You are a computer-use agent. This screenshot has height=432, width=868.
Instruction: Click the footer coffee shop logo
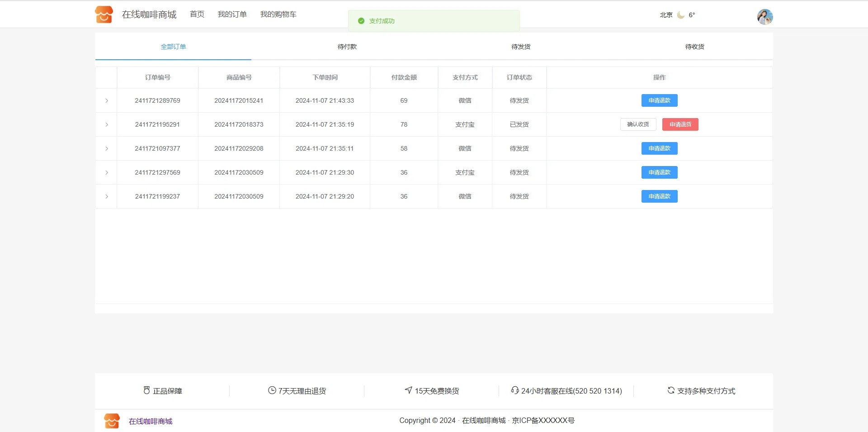[112, 421]
